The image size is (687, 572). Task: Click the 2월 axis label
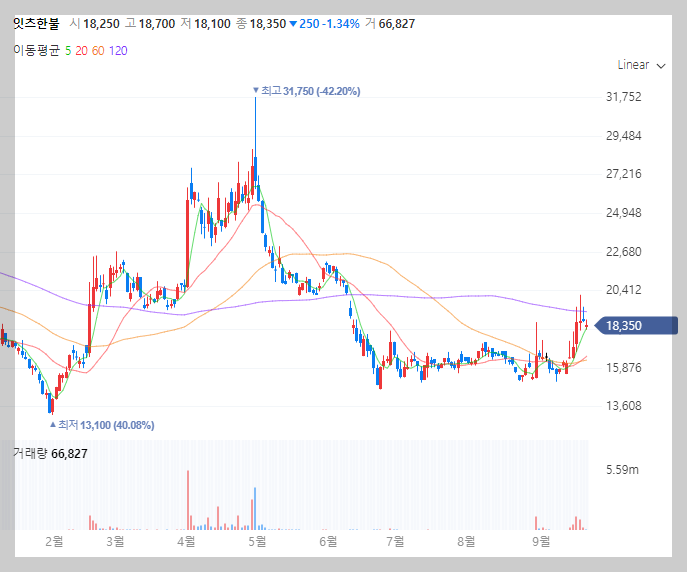coord(54,541)
